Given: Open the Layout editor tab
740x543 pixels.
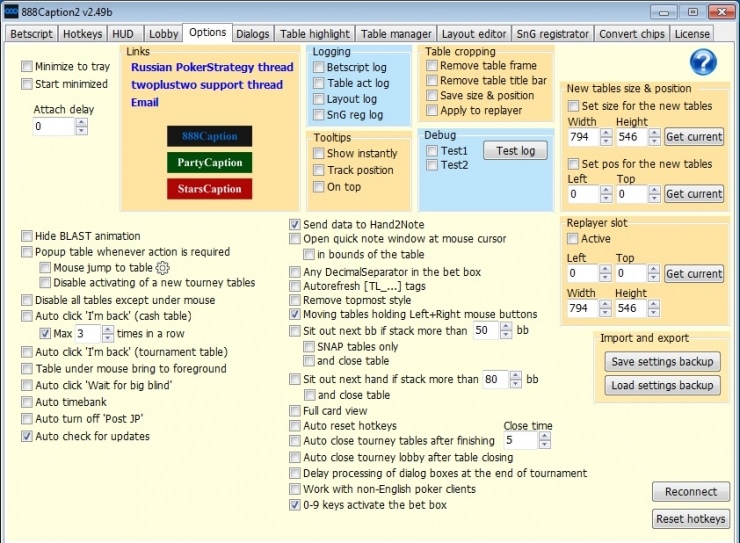Looking at the screenshot, I should click(x=474, y=34).
